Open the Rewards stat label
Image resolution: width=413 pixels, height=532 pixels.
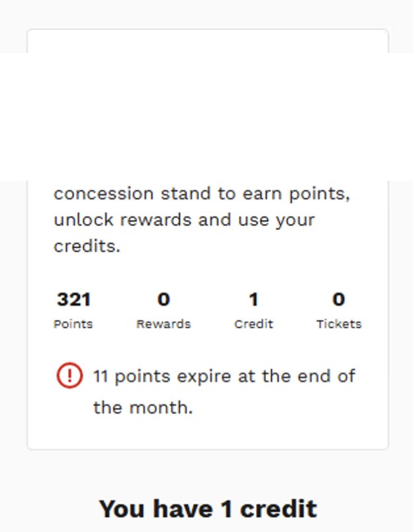[163, 324]
